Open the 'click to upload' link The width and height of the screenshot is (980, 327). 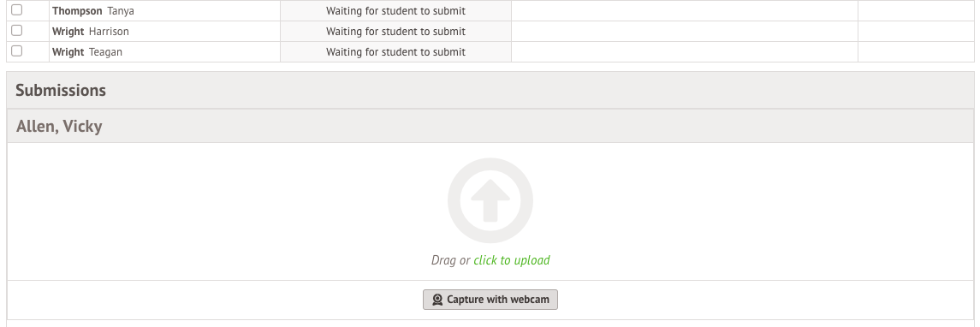(x=512, y=260)
